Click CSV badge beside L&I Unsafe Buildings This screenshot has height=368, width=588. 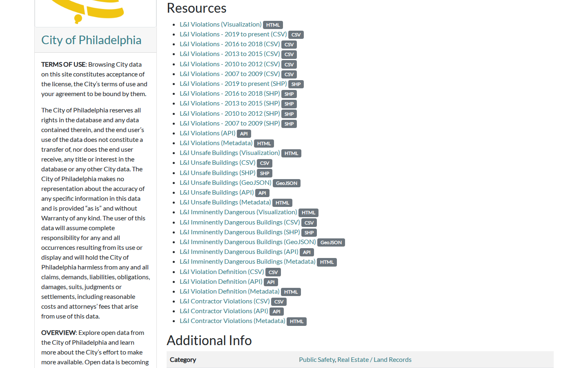[x=265, y=163]
